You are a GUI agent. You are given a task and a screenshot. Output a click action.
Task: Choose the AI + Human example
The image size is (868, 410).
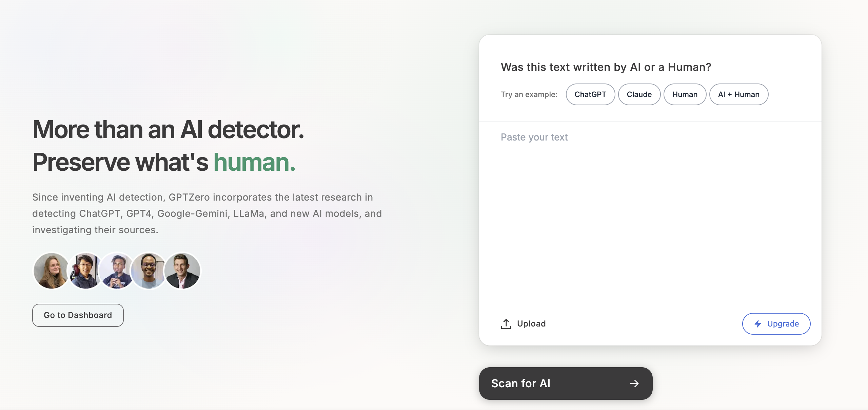point(738,94)
